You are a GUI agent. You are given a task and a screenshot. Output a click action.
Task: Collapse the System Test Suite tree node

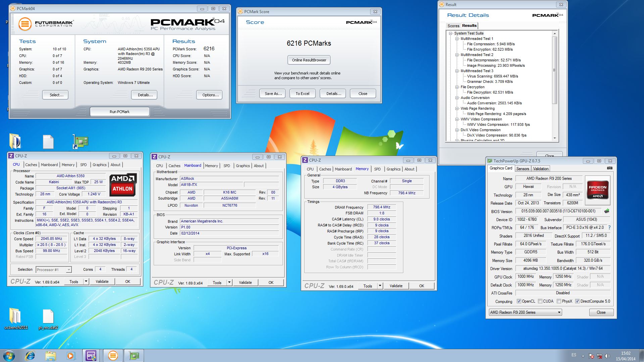click(x=451, y=33)
